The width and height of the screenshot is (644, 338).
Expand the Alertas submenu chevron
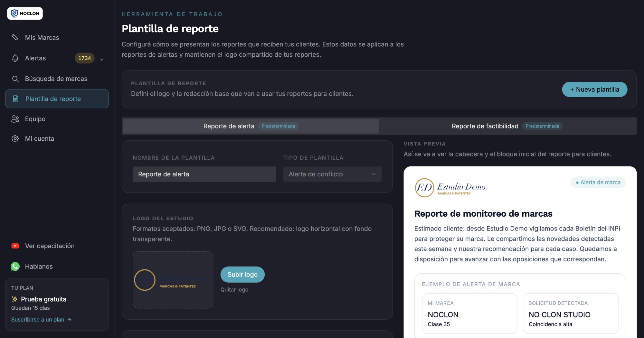point(101,59)
